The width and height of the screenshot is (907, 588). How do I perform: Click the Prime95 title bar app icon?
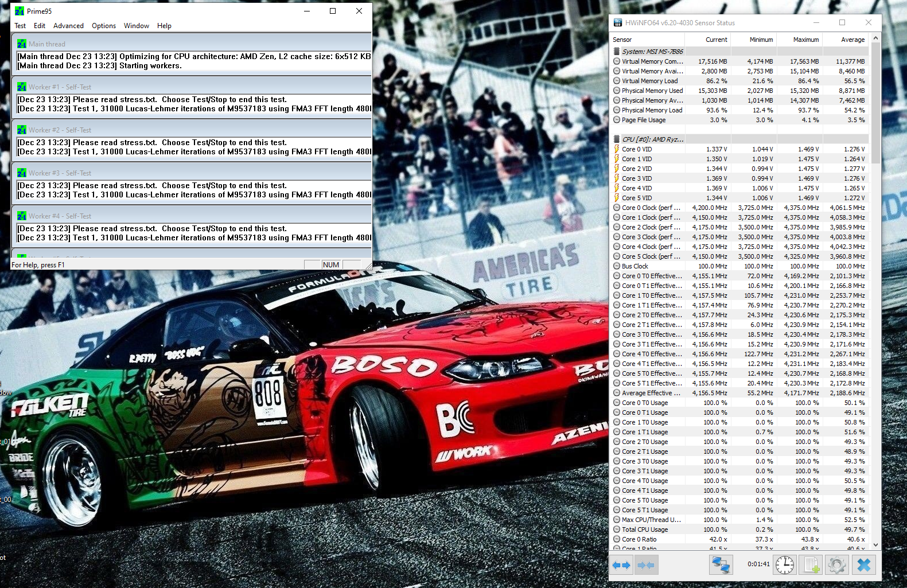point(20,11)
